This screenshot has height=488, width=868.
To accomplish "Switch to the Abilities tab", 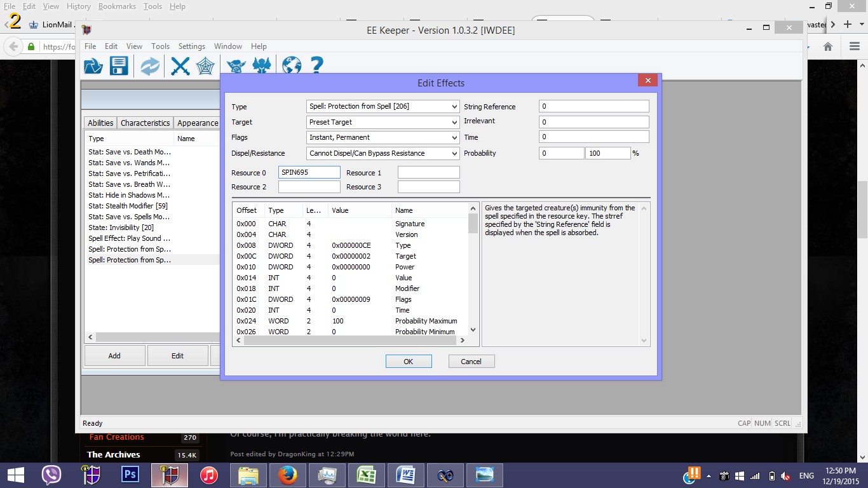I will tap(100, 123).
